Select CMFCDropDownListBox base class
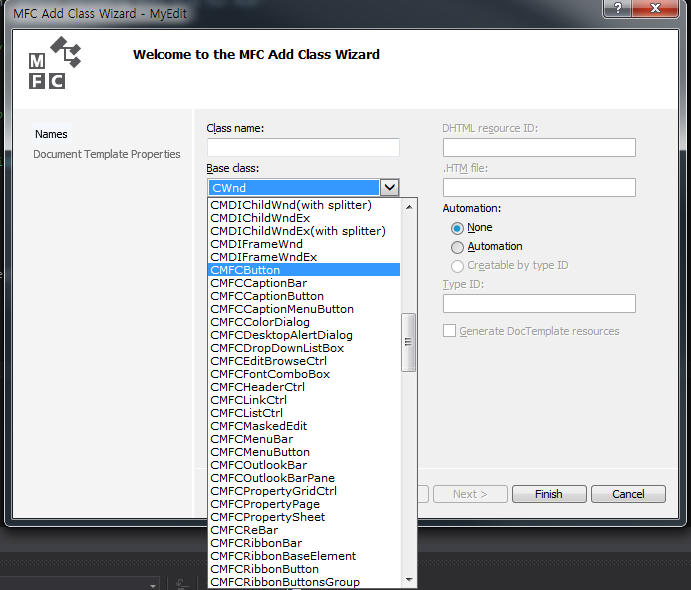691x590 pixels. coord(304,348)
